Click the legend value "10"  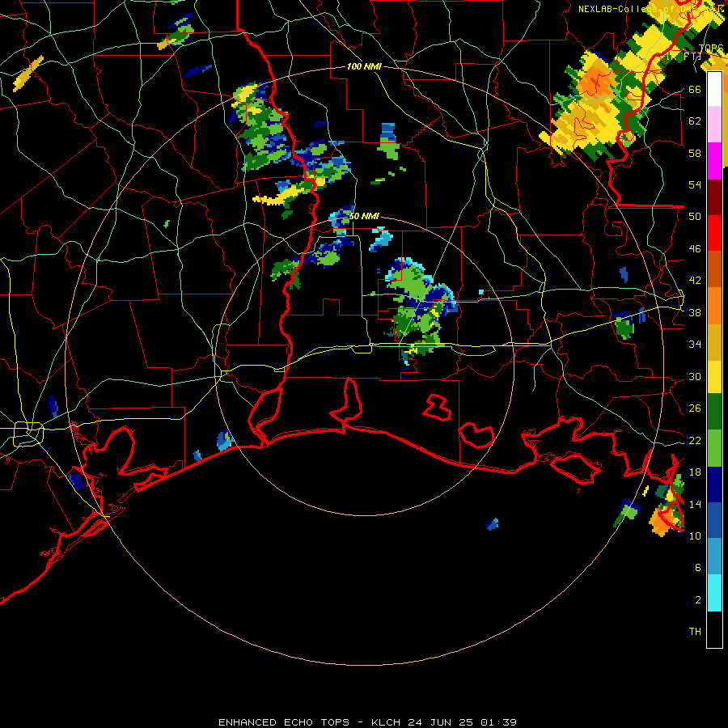pos(695,535)
